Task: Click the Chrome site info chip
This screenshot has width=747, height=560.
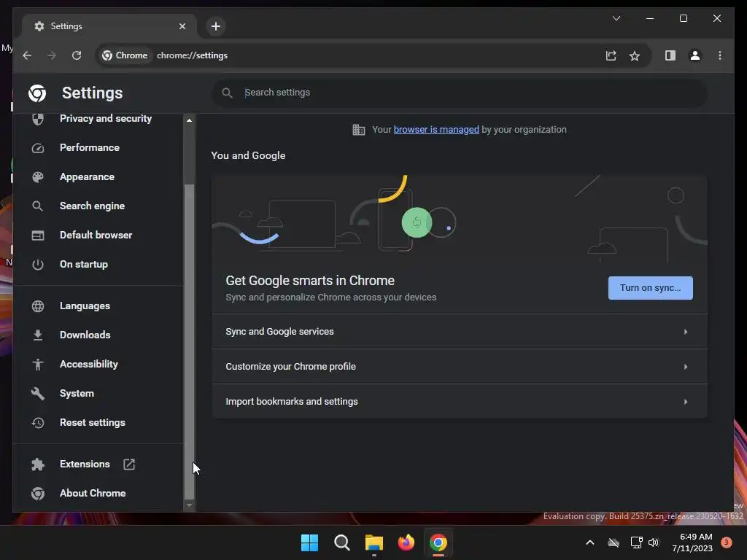Action: (125, 55)
